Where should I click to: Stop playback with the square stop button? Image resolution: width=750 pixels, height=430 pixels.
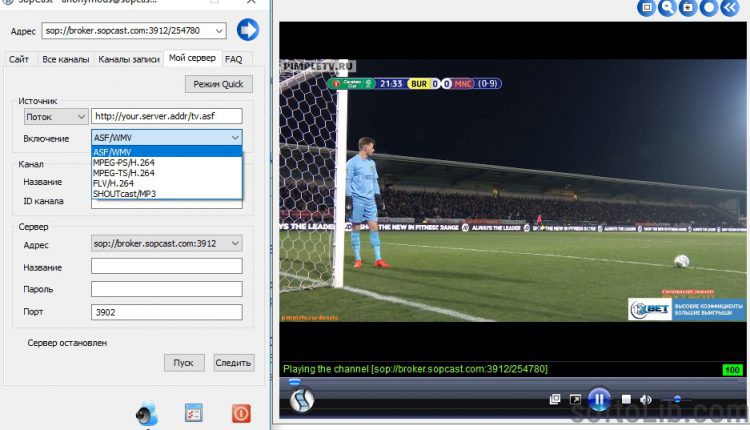[626, 399]
